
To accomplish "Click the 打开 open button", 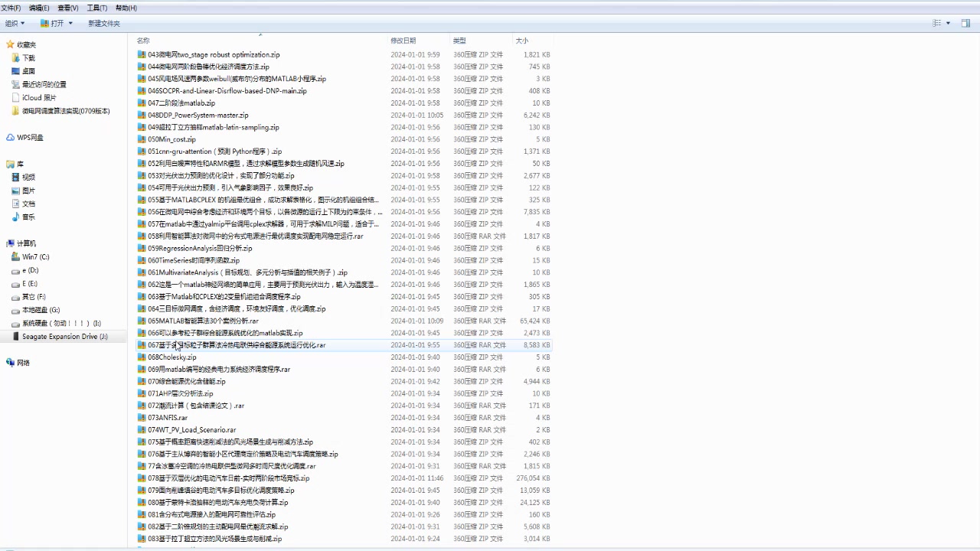I will tap(52, 23).
